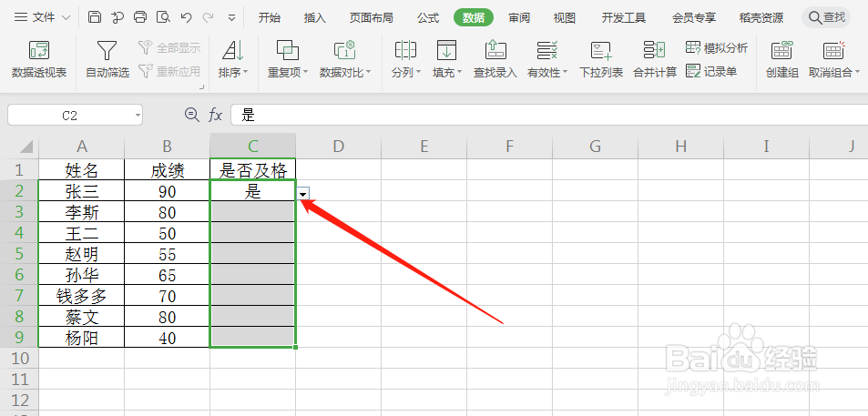Switch to the 公式 tab

(428, 17)
